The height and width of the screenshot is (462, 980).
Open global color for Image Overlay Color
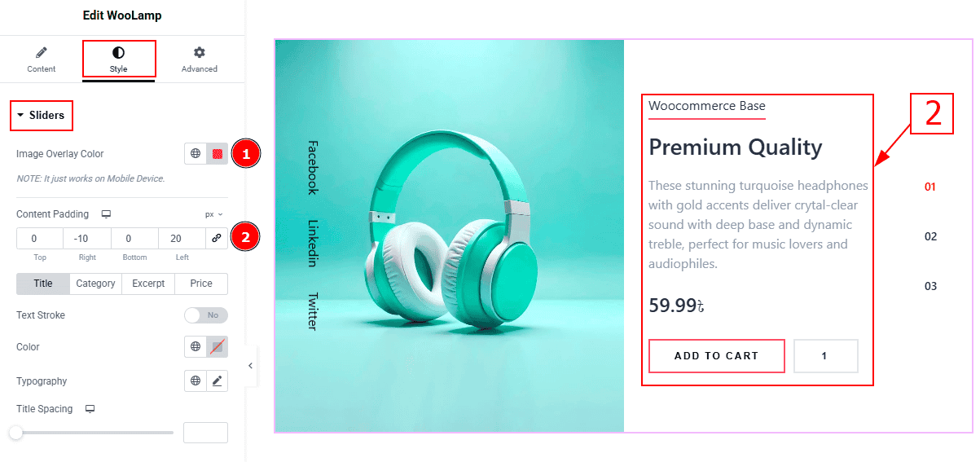pyautogui.click(x=196, y=153)
